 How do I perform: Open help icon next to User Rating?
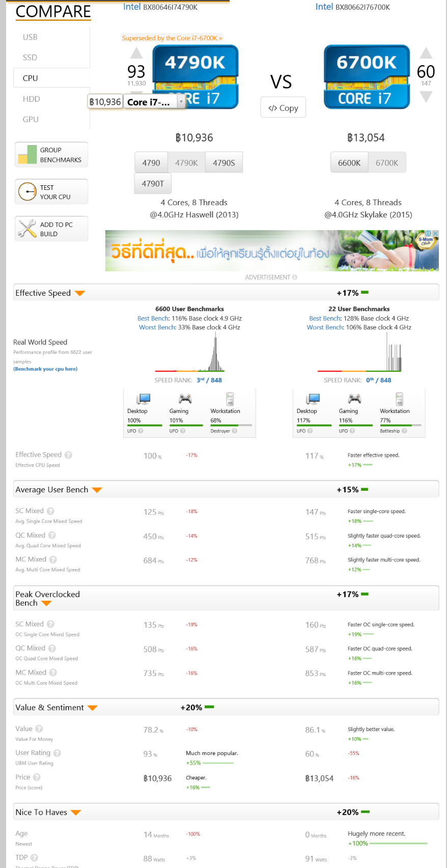click(x=57, y=753)
